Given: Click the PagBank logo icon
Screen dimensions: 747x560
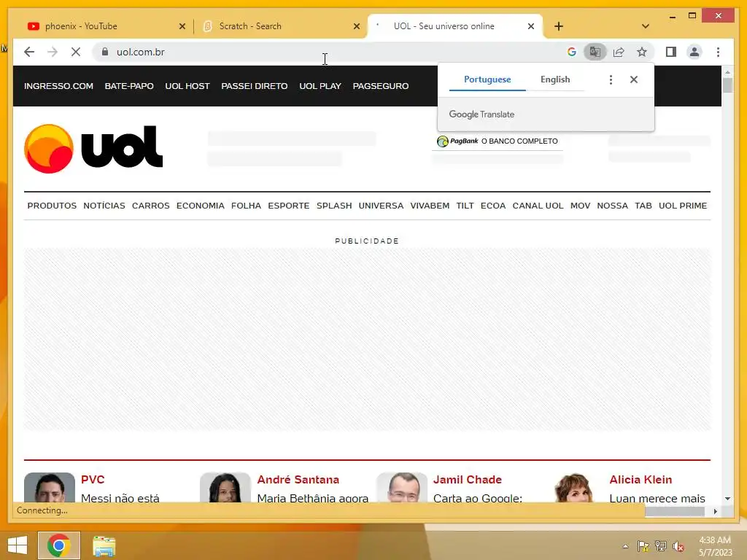Looking at the screenshot, I should click(x=443, y=141).
